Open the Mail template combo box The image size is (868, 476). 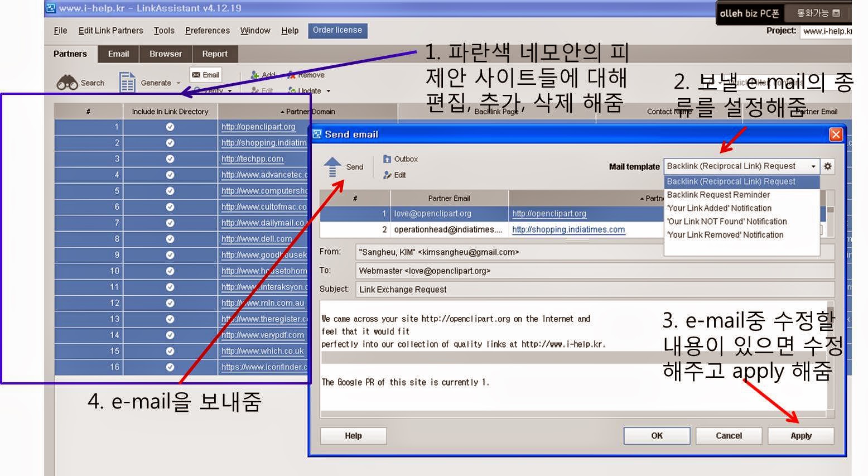(741, 166)
